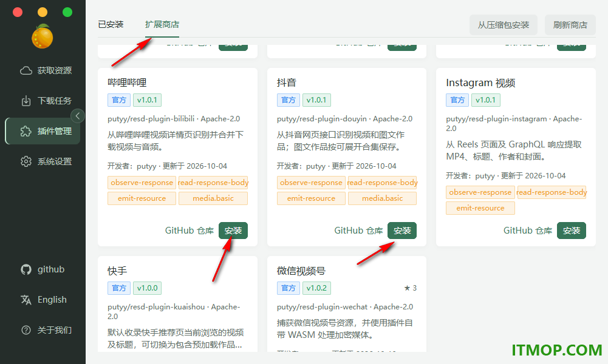Select 系统设置 menu label

pyautogui.click(x=55, y=161)
